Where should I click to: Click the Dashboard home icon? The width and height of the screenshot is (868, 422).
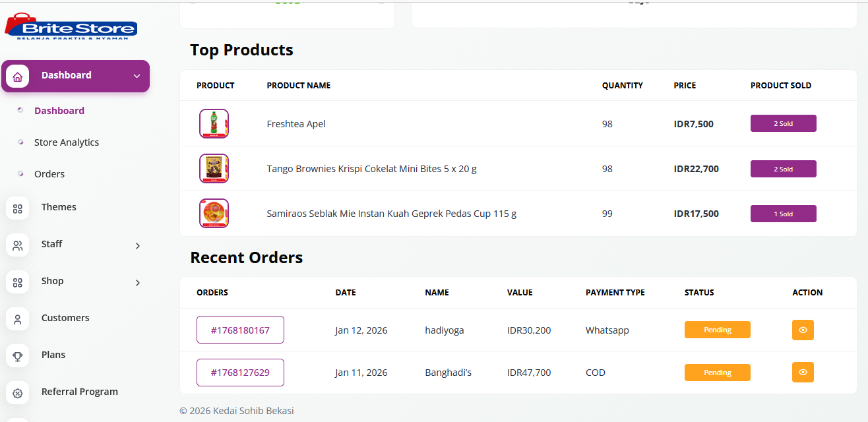point(18,76)
